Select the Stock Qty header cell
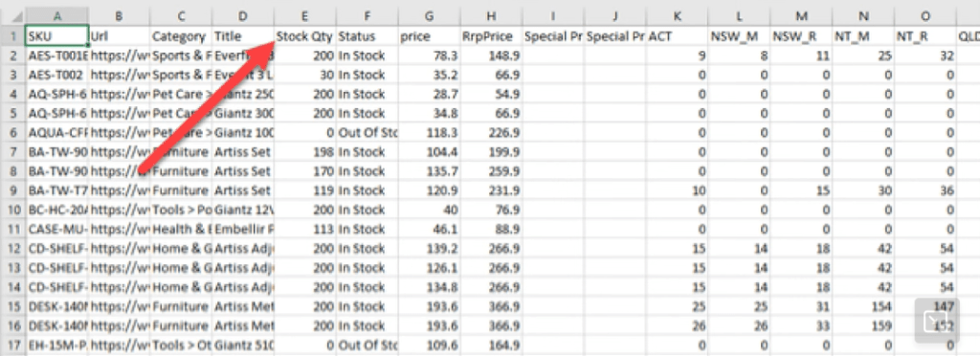 click(x=305, y=37)
